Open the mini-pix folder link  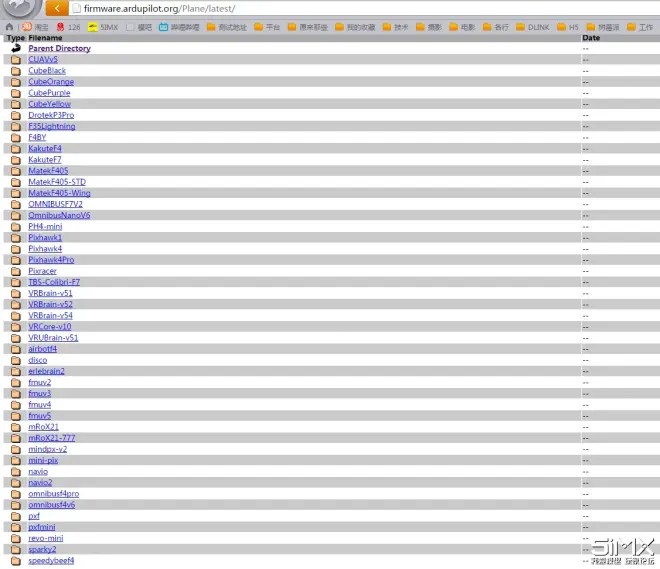(x=43, y=460)
